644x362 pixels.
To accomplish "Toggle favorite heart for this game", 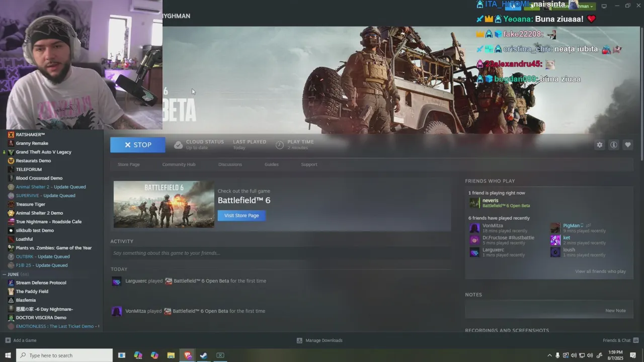I will click(627, 145).
